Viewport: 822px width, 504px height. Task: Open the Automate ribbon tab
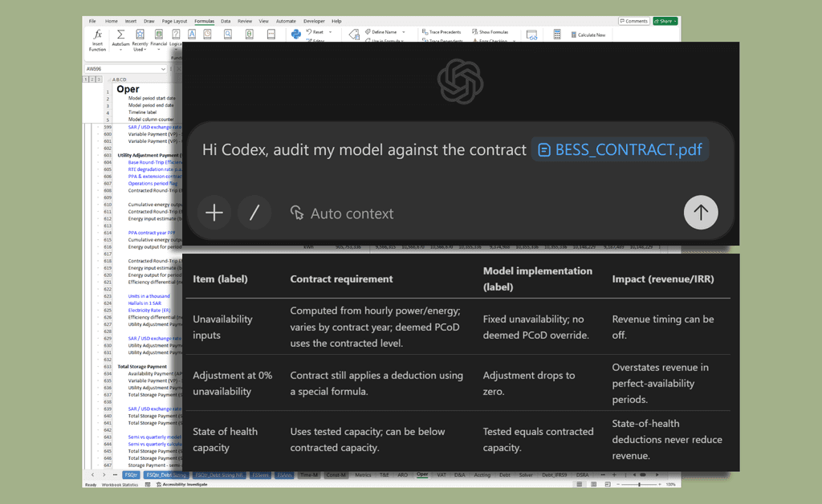pos(286,21)
